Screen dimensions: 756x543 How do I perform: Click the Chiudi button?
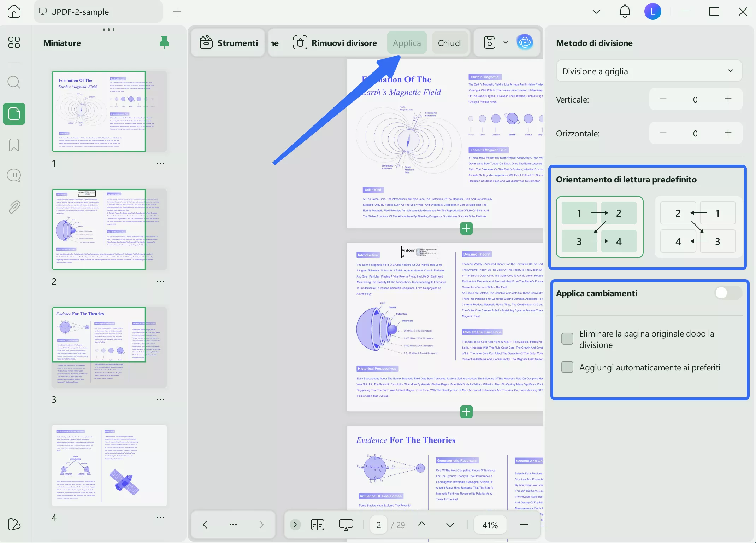pos(450,43)
